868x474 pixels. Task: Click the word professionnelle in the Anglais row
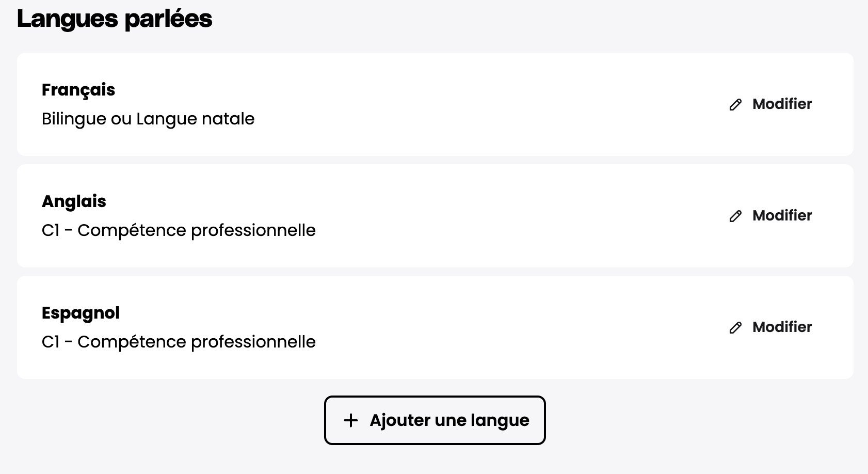tap(253, 231)
